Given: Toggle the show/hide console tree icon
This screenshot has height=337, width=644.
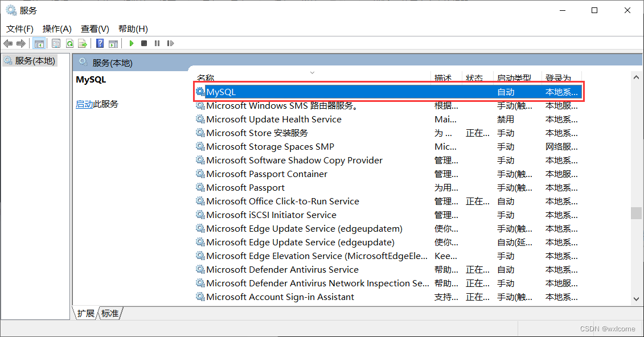Looking at the screenshot, I should (39, 43).
